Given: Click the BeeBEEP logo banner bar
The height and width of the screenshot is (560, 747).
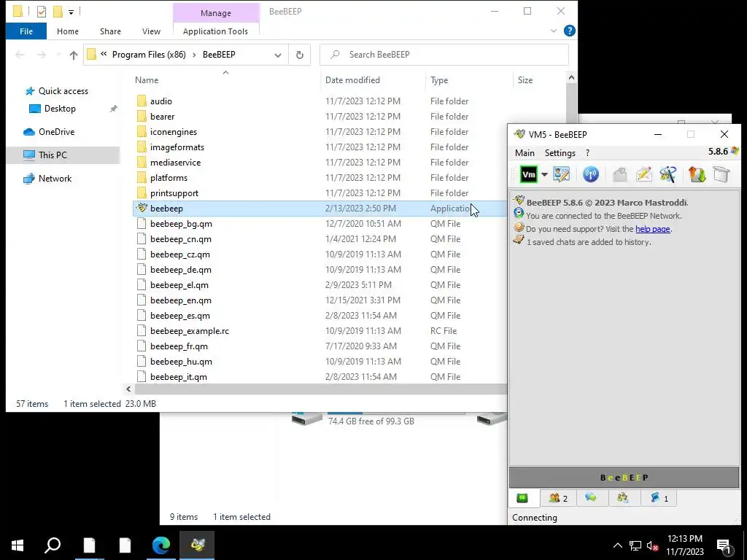Looking at the screenshot, I should click(624, 477).
